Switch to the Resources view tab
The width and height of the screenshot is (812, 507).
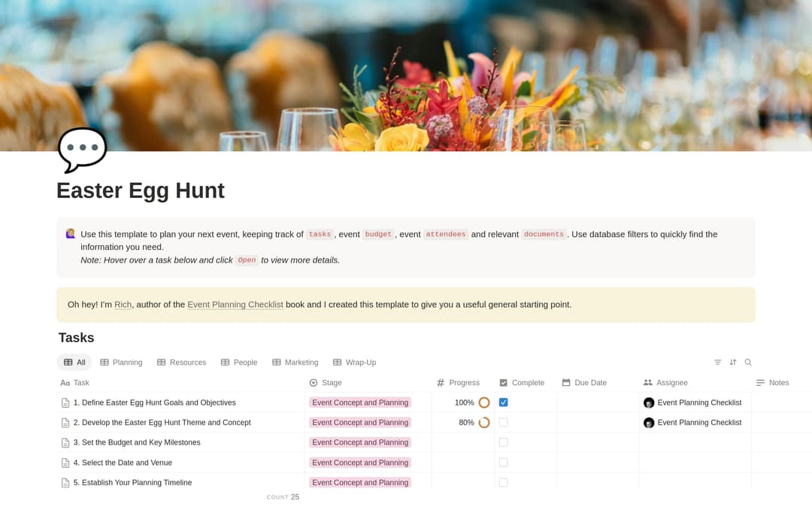182,363
